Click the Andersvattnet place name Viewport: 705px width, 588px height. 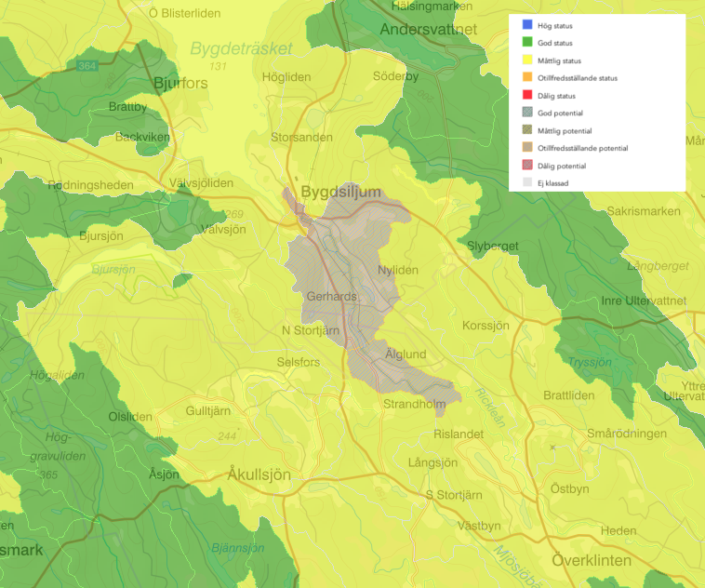429,29
